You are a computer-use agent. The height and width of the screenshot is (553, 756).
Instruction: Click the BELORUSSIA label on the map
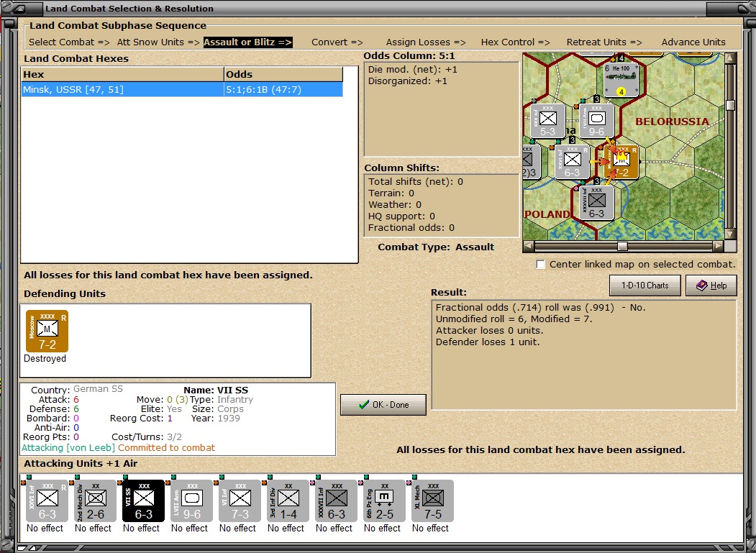(x=672, y=122)
